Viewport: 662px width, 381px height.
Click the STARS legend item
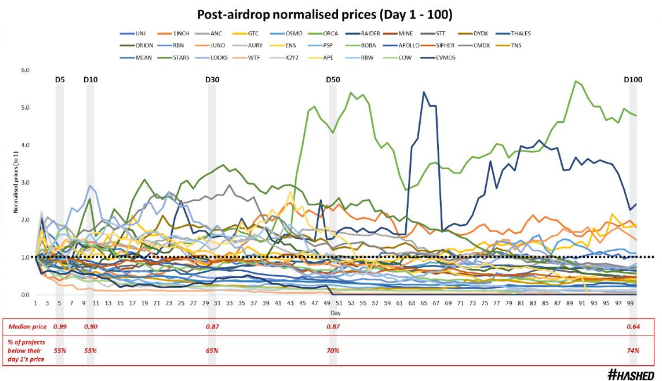(173, 57)
